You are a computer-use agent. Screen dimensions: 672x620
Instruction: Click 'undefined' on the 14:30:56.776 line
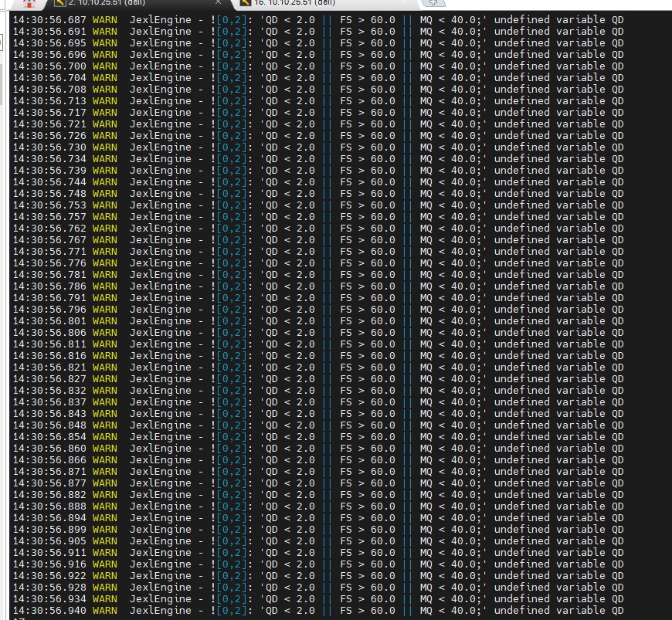521,263
